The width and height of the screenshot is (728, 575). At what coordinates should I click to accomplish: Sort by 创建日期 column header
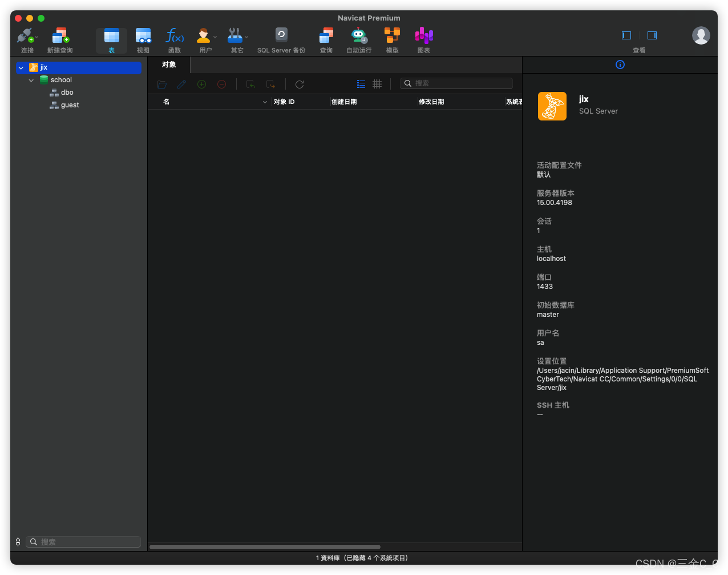[x=344, y=102]
